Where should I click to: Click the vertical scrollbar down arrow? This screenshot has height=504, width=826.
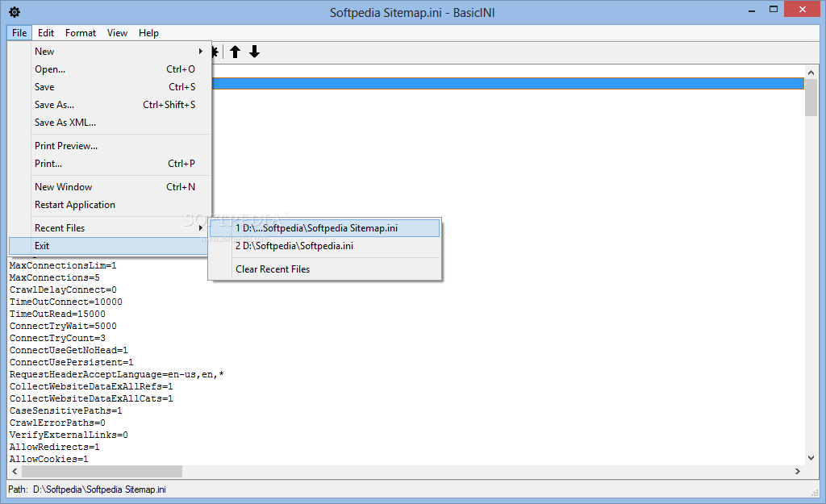tap(811, 458)
